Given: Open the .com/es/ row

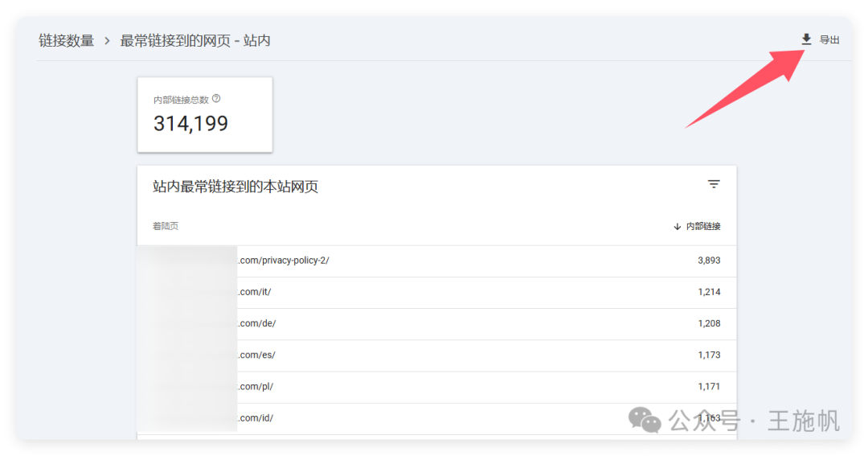Looking at the screenshot, I should [x=436, y=355].
